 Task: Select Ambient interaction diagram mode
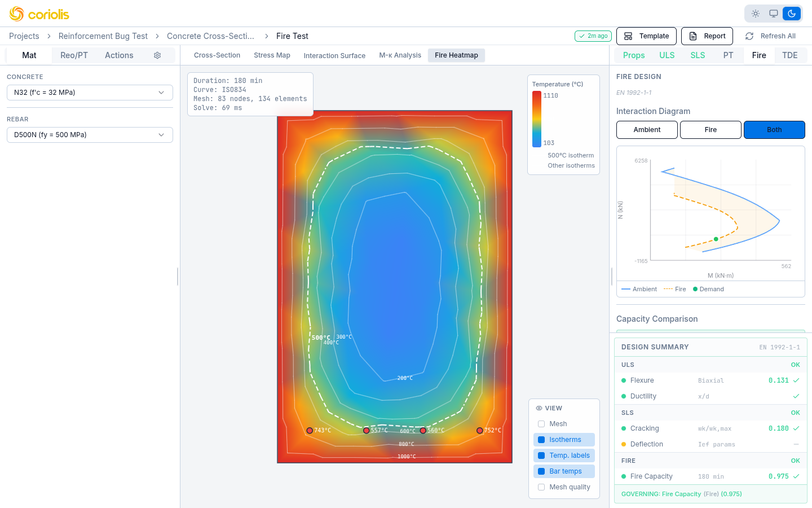[x=647, y=130]
